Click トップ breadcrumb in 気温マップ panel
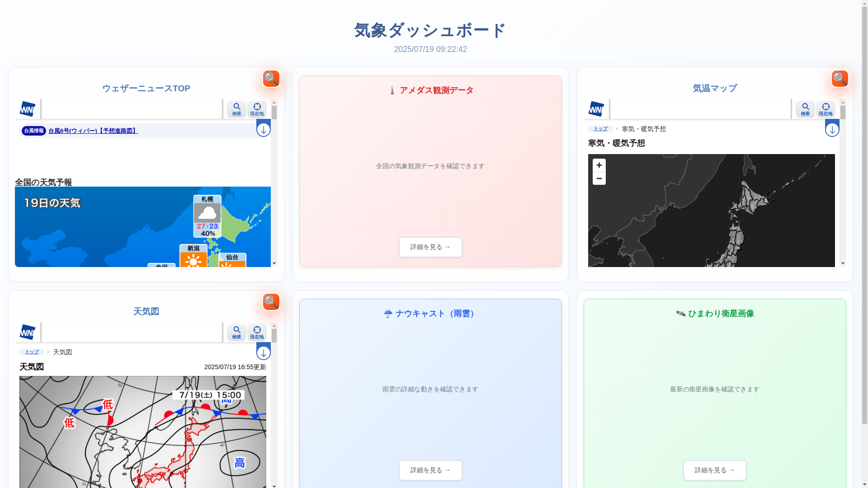The image size is (868, 488). (600, 129)
